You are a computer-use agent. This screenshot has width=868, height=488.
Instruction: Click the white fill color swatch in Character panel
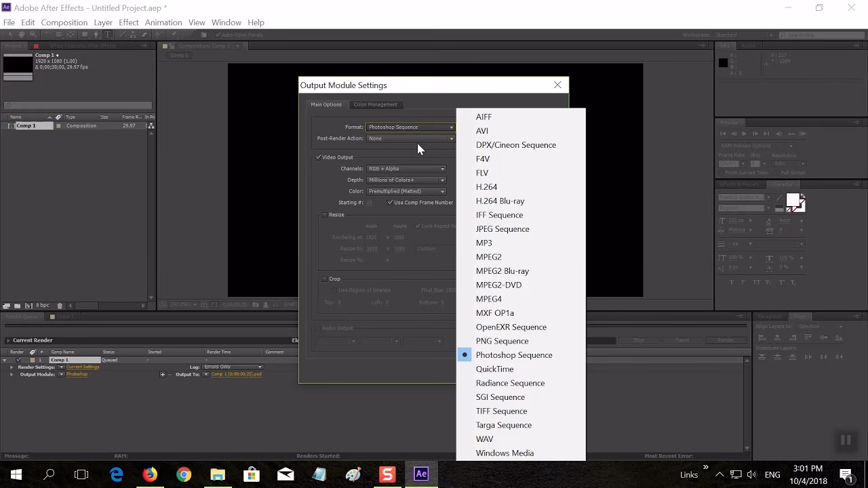[792, 201]
